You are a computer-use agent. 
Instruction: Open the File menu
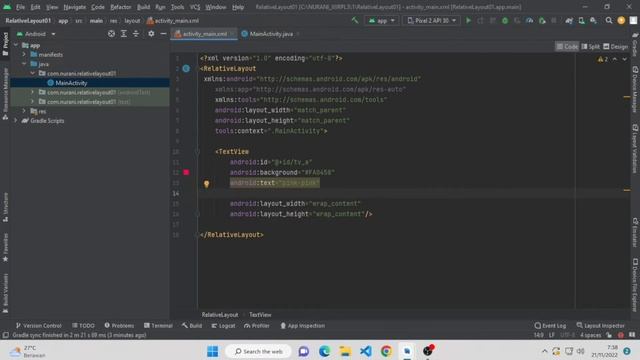click(x=20, y=7)
